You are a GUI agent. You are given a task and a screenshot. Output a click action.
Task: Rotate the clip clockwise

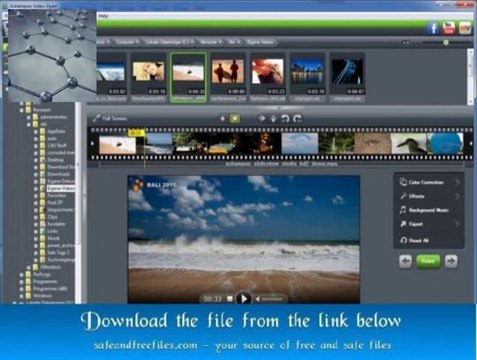point(297,118)
